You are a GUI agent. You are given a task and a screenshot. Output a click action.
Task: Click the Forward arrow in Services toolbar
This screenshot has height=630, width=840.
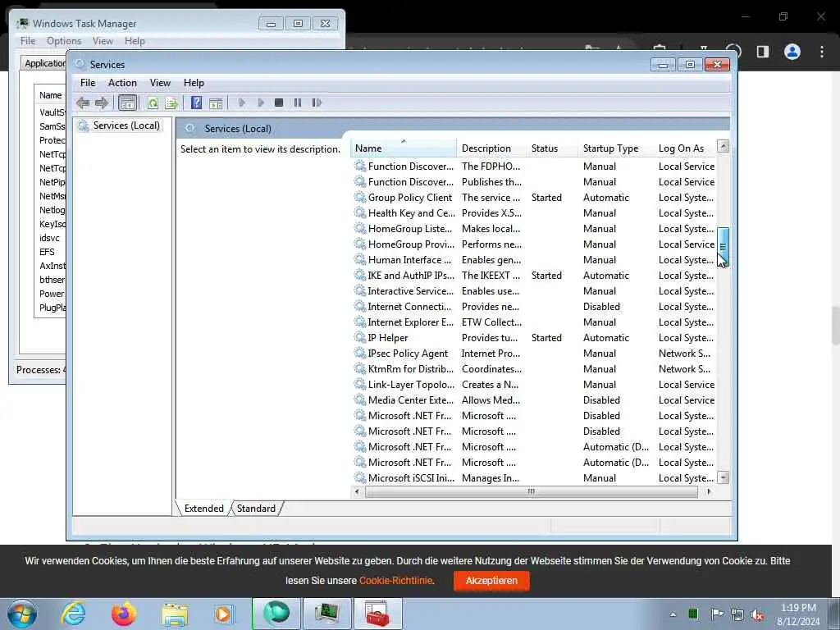[x=101, y=103]
